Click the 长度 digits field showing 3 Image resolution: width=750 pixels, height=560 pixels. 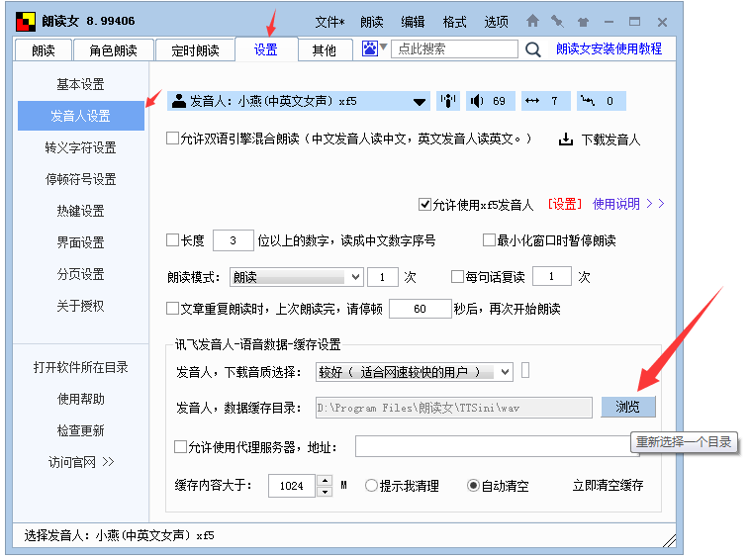pyautogui.click(x=233, y=240)
